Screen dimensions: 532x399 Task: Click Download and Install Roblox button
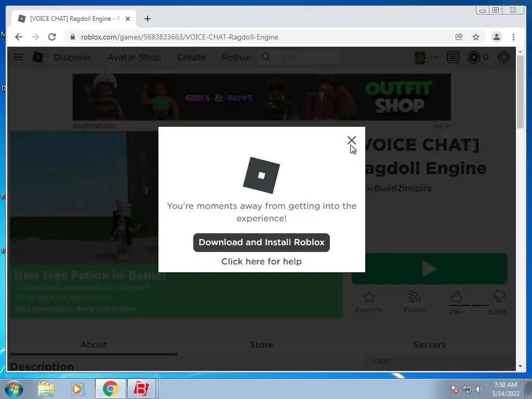point(262,242)
